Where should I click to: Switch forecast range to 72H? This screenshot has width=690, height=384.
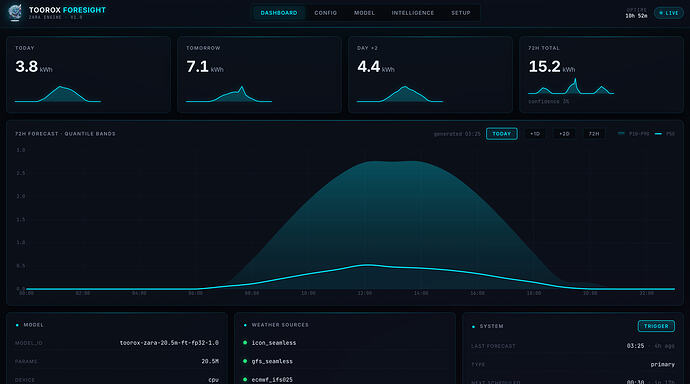pyautogui.click(x=594, y=134)
